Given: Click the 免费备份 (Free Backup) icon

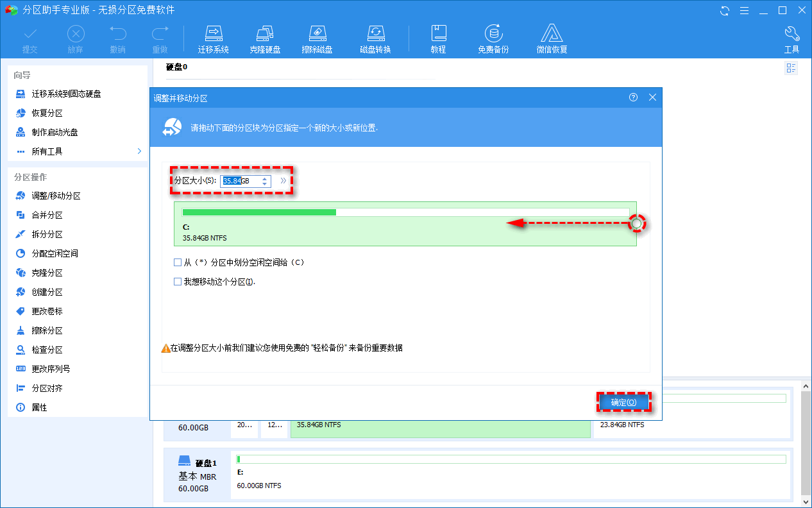Looking at the screenshot, I should click(493, 37).
